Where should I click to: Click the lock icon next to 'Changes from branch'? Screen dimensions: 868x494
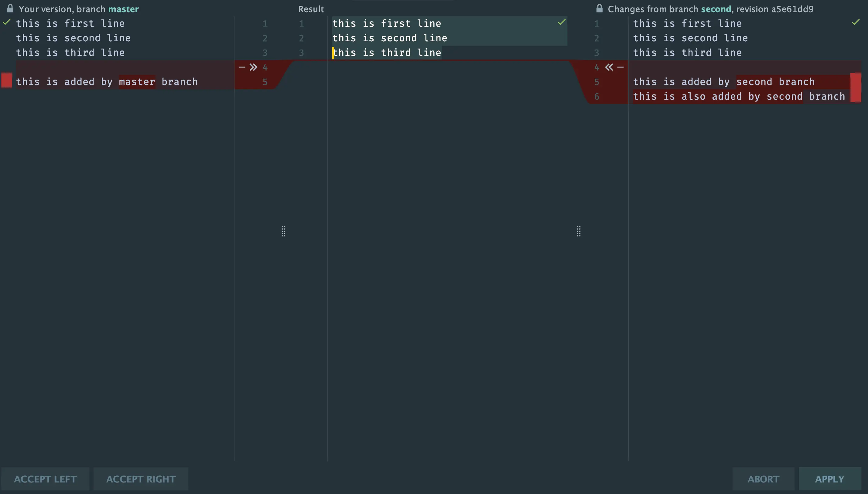click(x=600, y=9)
